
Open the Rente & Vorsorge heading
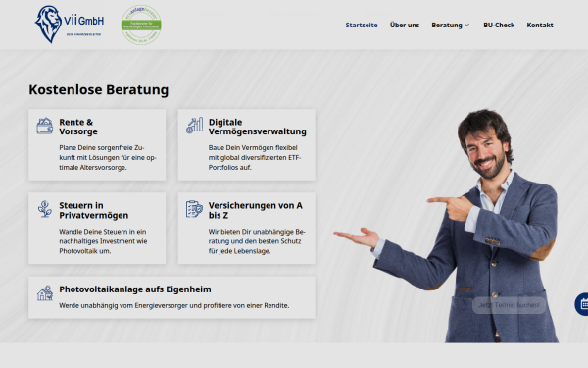pyautogui.click(x=78, y=127)
